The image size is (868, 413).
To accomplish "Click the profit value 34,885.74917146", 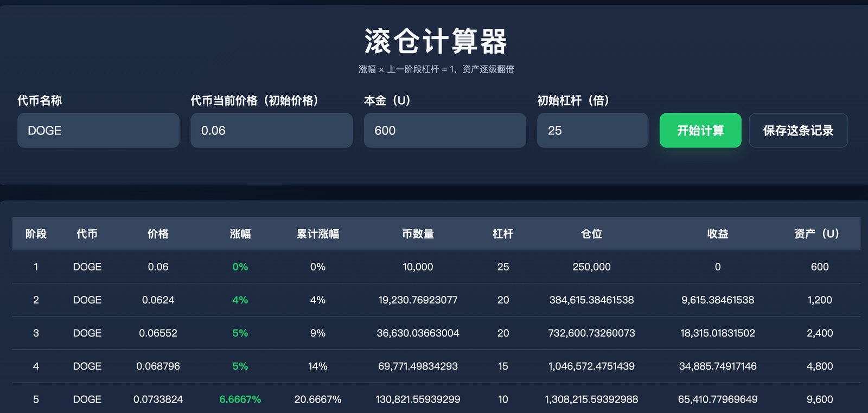I will click(718, 366).
